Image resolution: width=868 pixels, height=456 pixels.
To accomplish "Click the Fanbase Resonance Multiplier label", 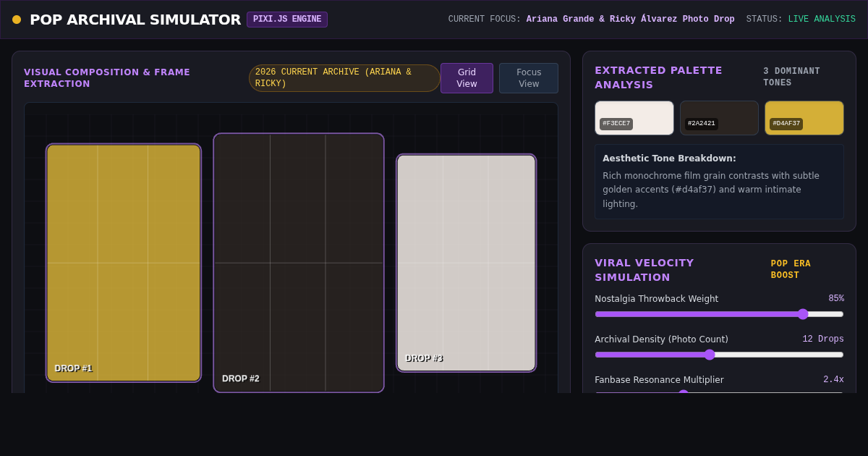I will [x=659, y=380].
